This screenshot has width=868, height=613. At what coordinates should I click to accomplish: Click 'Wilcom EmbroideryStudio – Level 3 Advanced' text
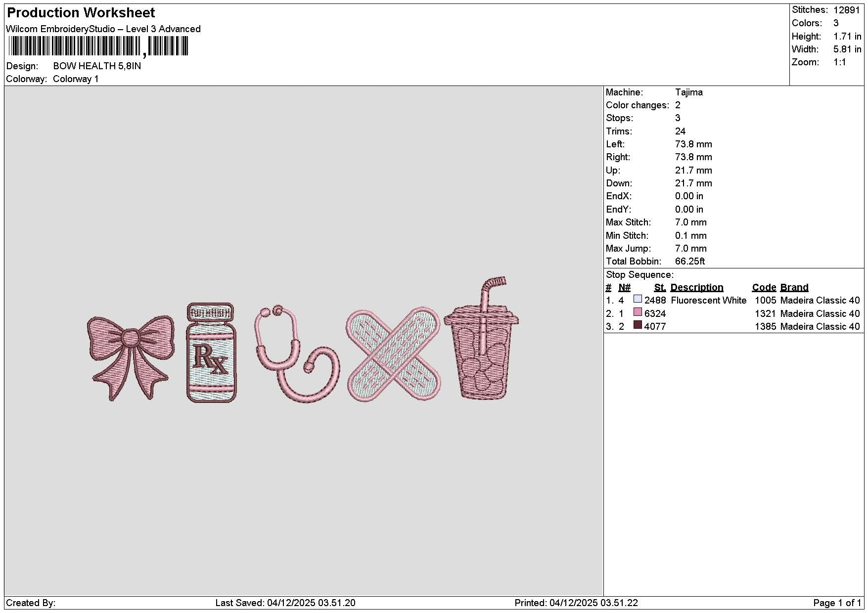pos(103,29)
